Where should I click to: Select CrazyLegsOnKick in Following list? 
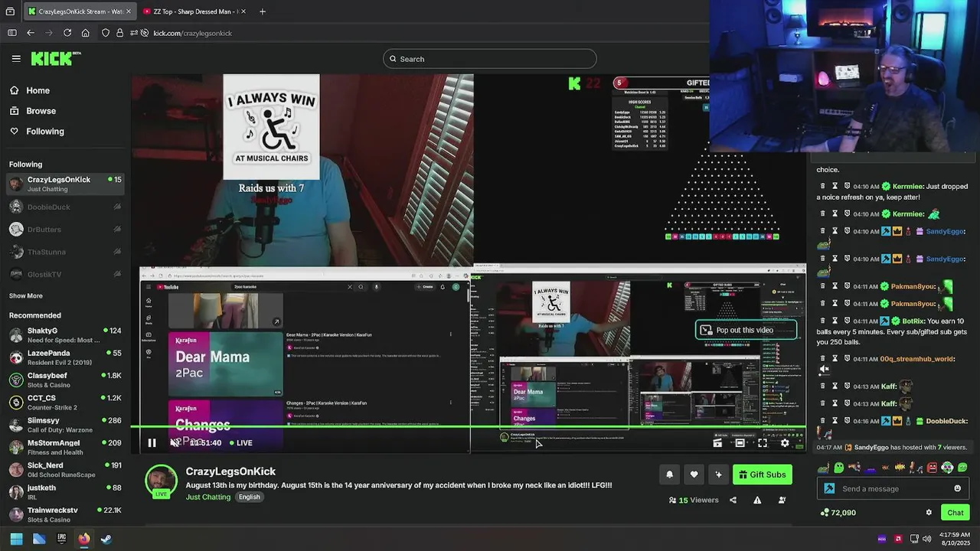click(x=65, y=184)
